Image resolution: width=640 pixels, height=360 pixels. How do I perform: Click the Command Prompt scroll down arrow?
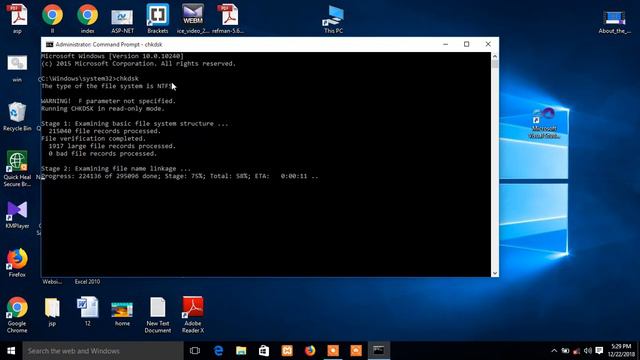pos(495,273)
